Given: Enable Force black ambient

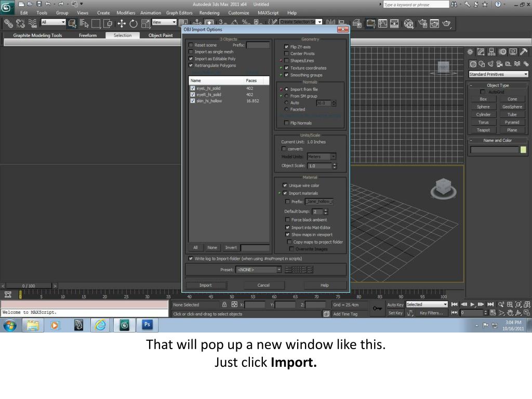Looking at the screenshot, I should 288,220.
